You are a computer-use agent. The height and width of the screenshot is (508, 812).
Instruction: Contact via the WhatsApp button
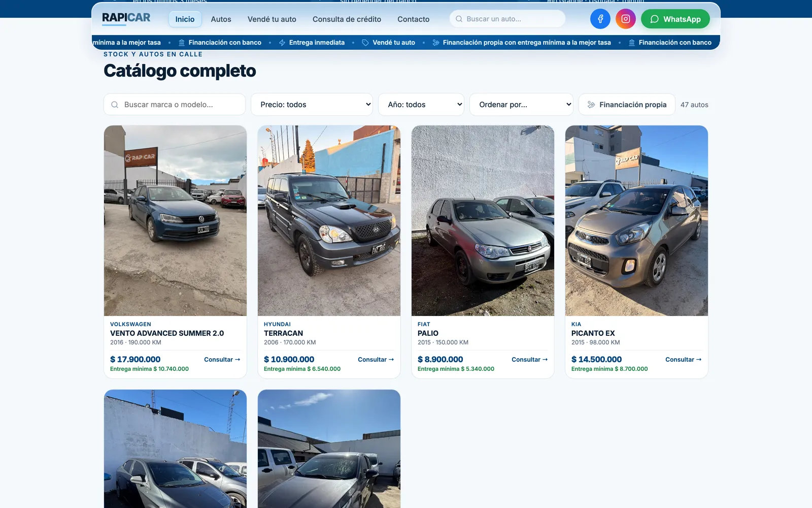675,19
